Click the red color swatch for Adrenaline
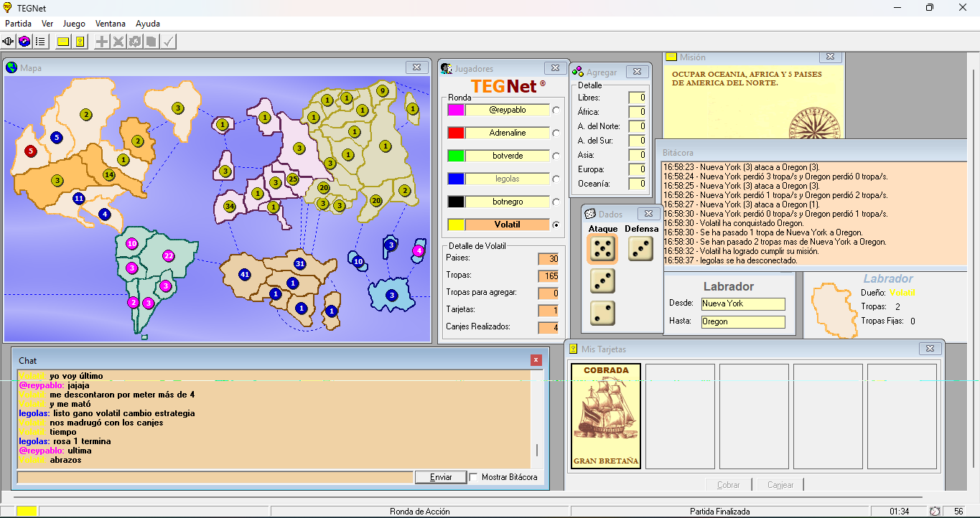980x518 pixels. (455, 133)
